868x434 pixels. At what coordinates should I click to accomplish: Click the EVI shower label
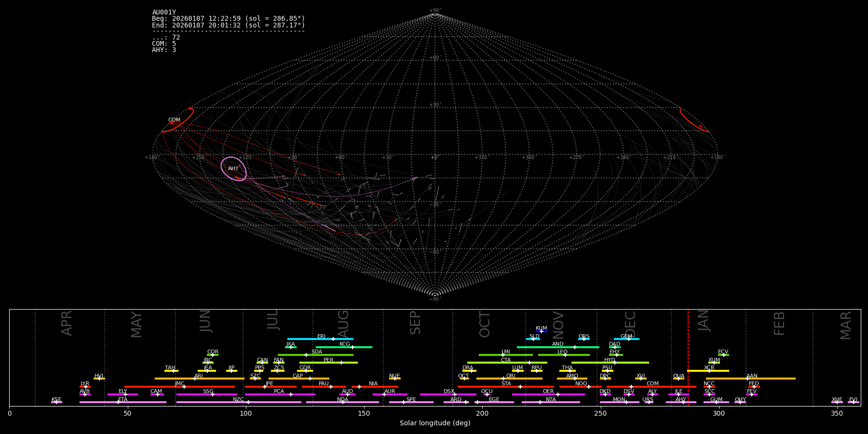tap(853, 400)
